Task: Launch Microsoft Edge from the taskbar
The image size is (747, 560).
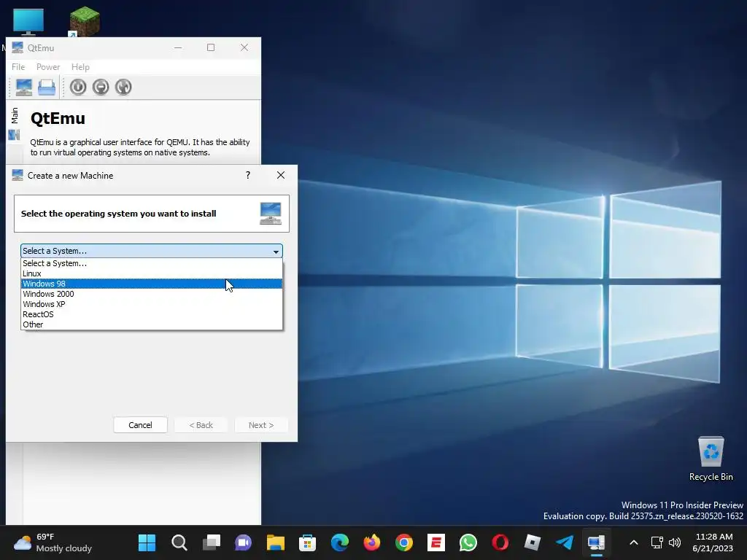Action: pos(340,542)
